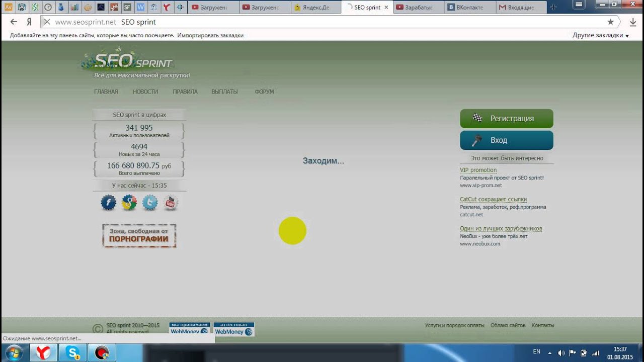This screenshot has width=644, height=362.
Task: Click the Регистрация button
Action: tap(506, 119)
